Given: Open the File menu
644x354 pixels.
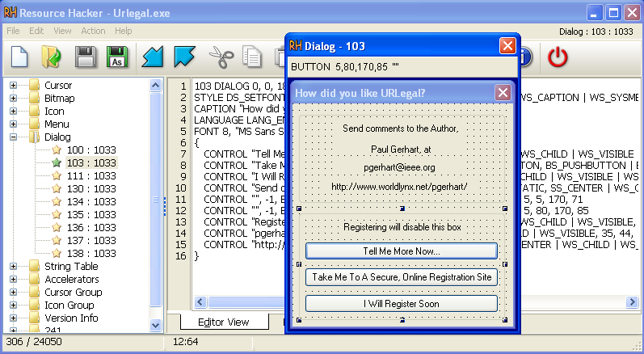Looking at the screenshot, I should click(x=13, y=31).
